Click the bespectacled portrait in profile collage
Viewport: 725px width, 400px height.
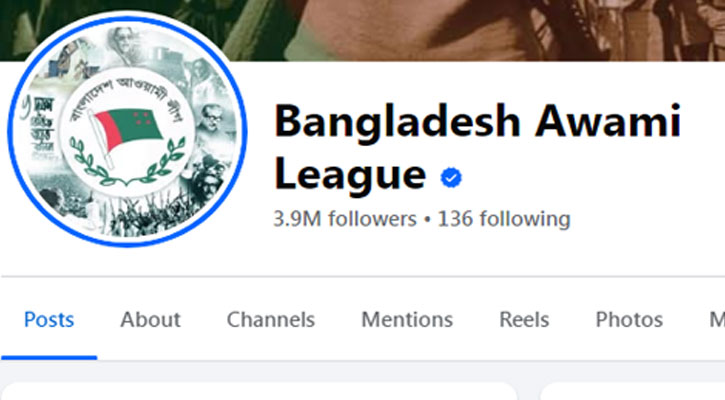click(212, 118)
